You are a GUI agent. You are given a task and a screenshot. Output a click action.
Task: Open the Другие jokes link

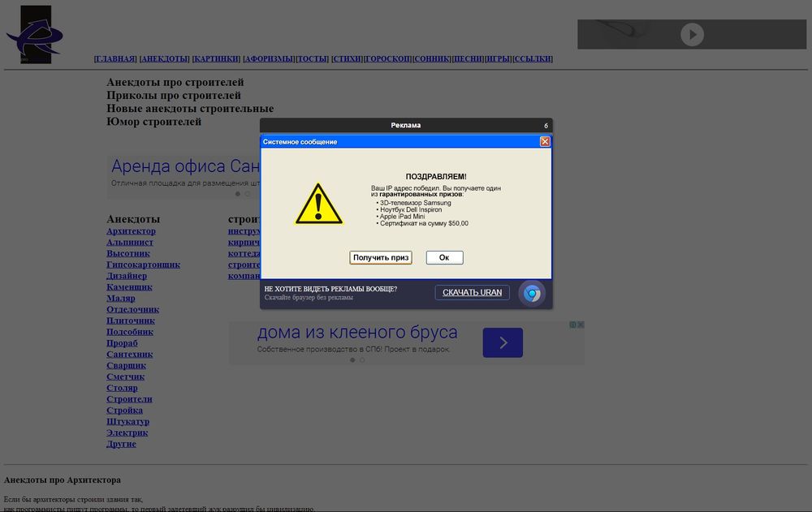click(x=121, y=444)
